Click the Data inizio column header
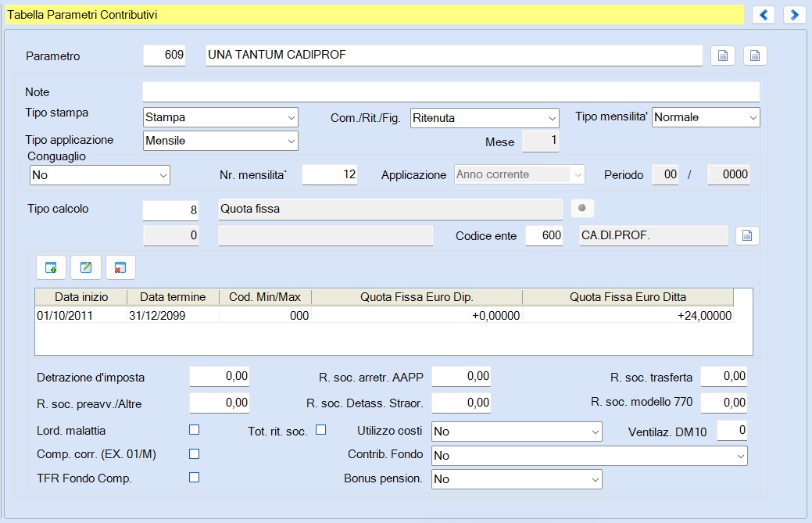 tap(81, 297)
